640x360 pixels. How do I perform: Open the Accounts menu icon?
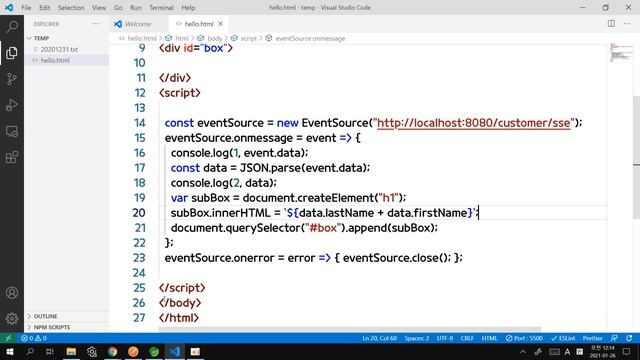12,293
